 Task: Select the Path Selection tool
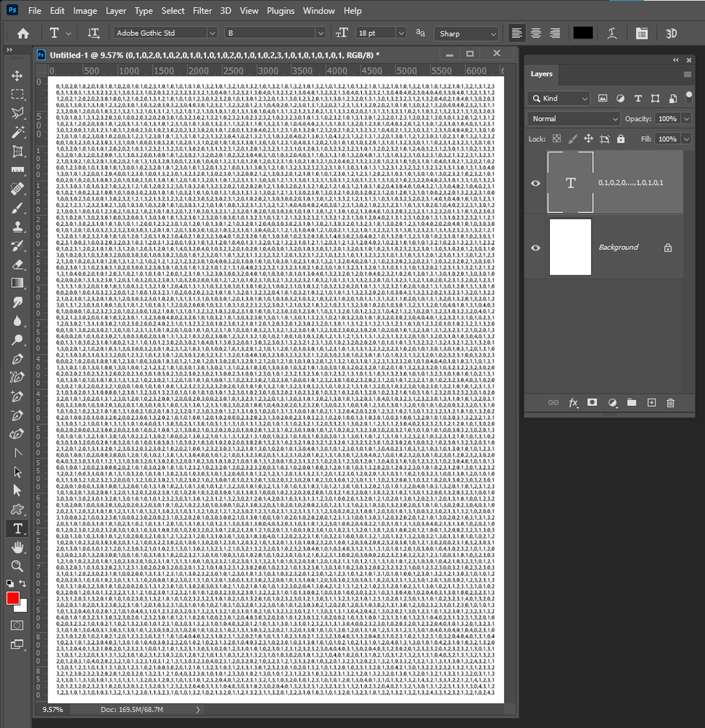(x=17, y=472)
